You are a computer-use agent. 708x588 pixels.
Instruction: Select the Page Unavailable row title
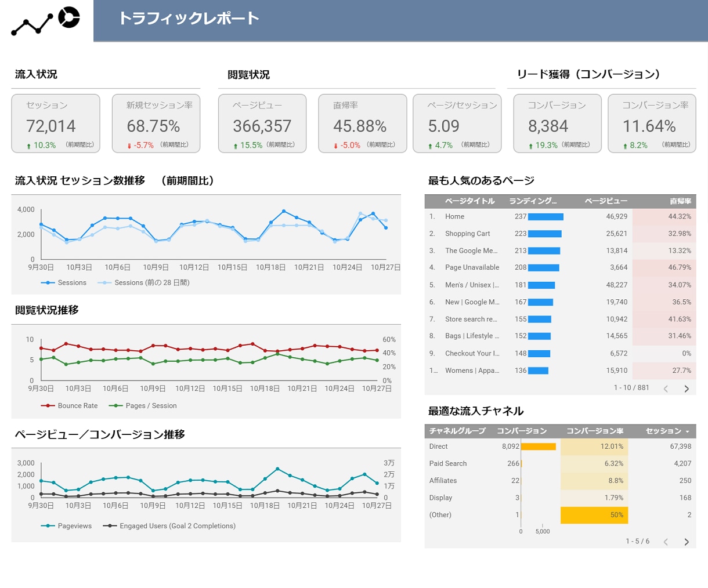click(472, 267)
